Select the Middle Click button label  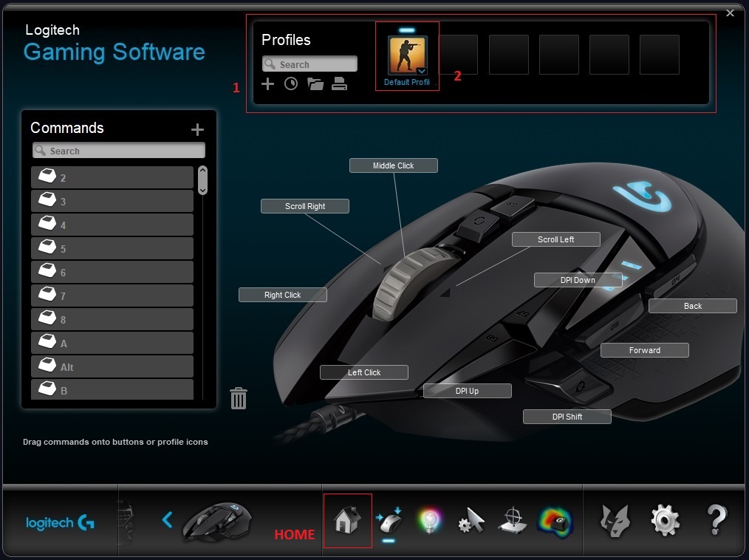tap(393, 165)
